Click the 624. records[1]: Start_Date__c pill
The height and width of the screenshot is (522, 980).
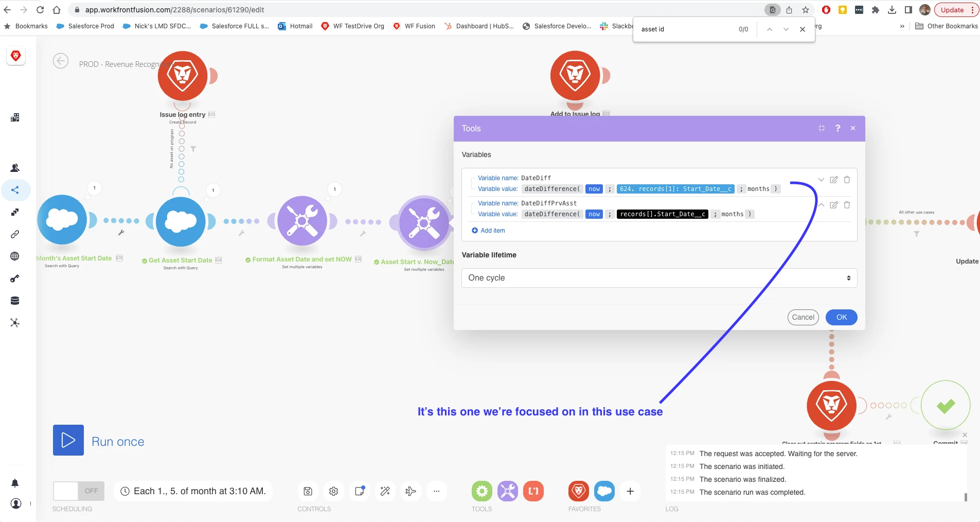(x=675, y=189)
